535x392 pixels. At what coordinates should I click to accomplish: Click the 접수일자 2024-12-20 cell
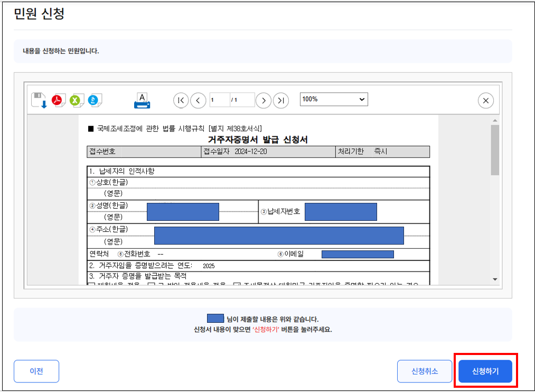pyautogui.click(x=268, y=152)
